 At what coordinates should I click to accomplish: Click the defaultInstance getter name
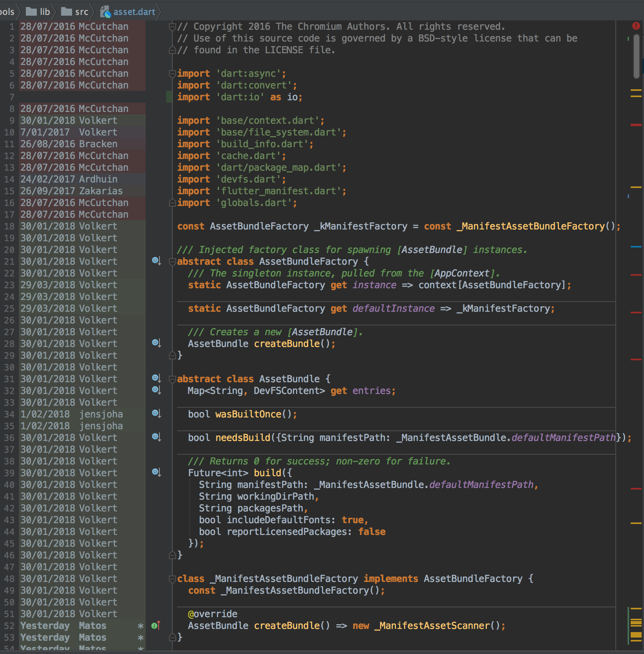pos(393,309)
